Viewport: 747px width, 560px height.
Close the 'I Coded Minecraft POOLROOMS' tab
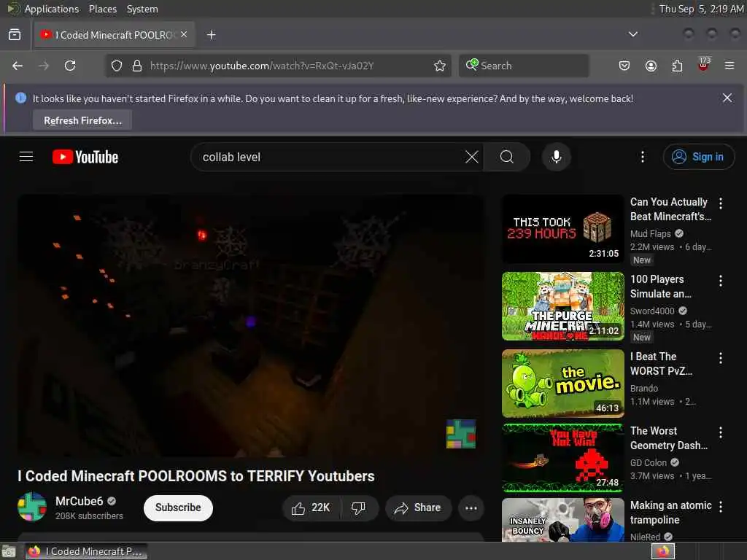[184, 34]
